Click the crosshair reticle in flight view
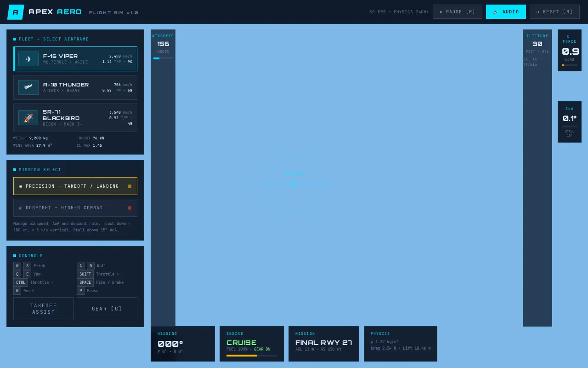 [294, 184]
